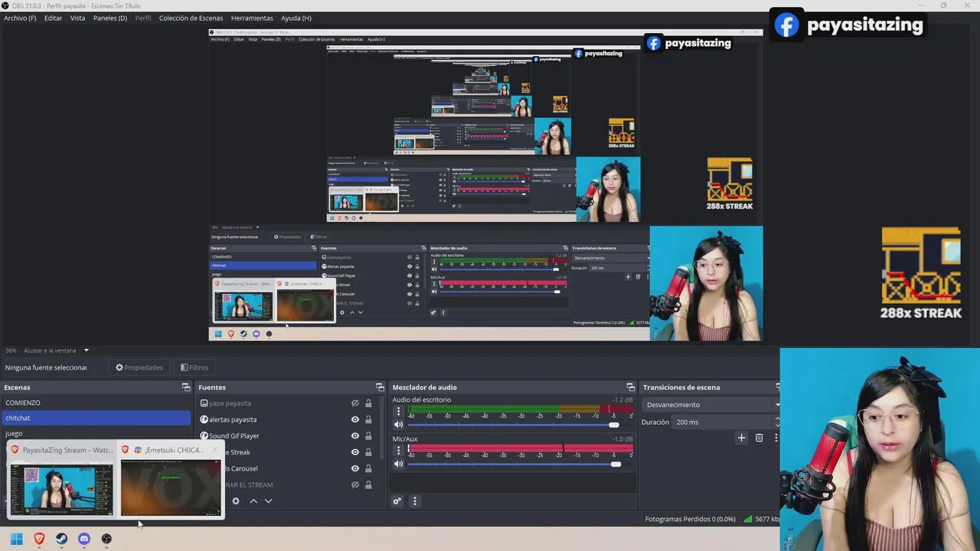
Task: Undock the Mezclador de audio panel
Action: point(630,387)
